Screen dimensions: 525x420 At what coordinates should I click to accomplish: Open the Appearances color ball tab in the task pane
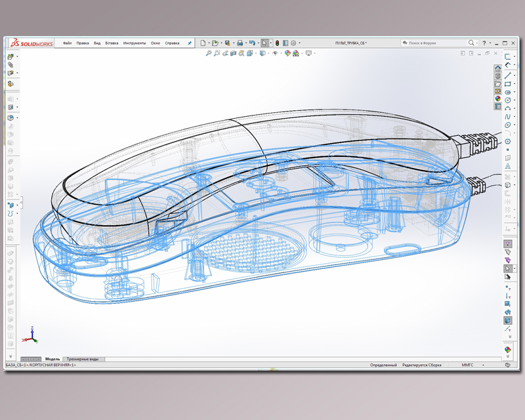click(498, 99)
